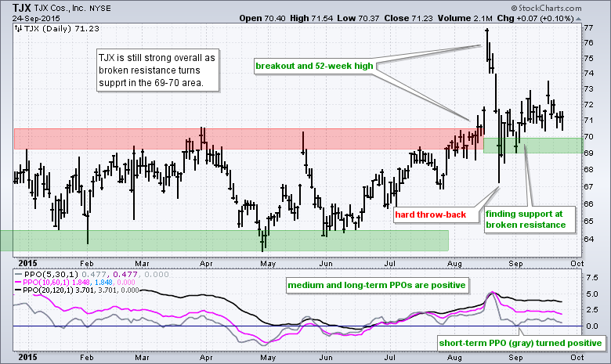Click the Low 70.37 value
The image size is (611, 364).
[358, 18]
